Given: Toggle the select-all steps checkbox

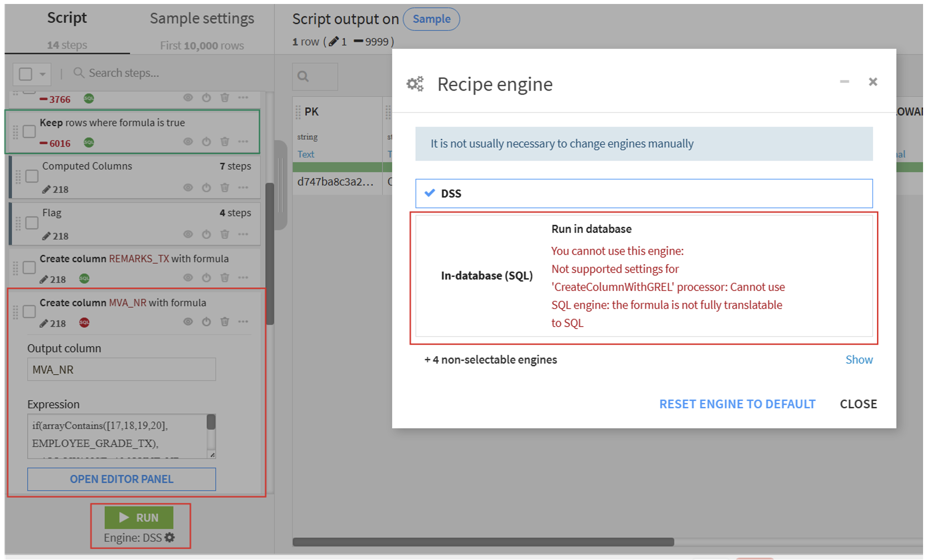Looking at the screenshot, I should click(26, 73).
